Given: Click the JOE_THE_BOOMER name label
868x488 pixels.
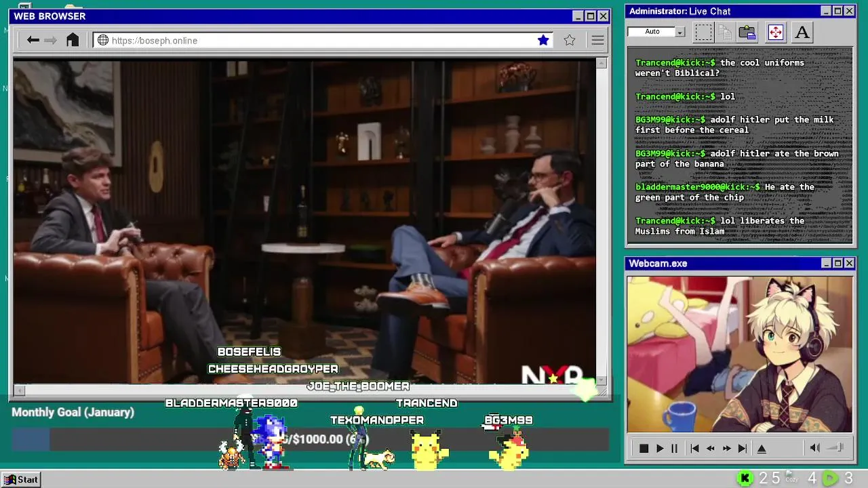Looking at the screenshot, I should tap(358, 386).
